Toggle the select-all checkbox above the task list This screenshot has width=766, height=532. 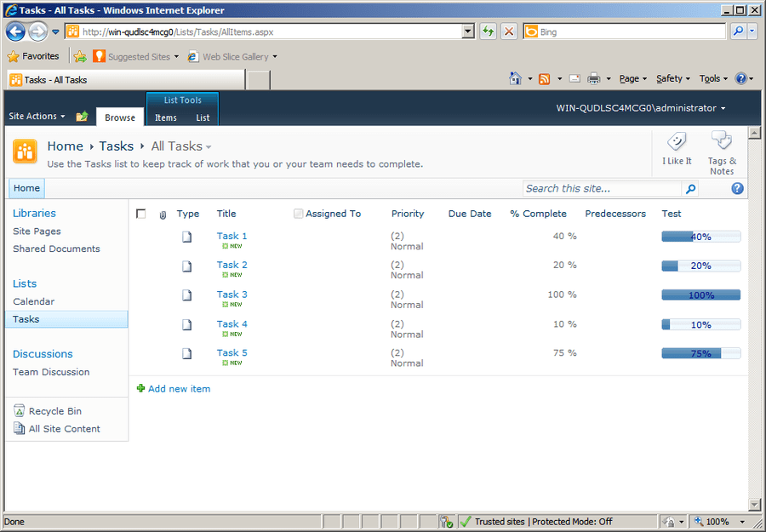pyautogui.click(x=141, y=214)
